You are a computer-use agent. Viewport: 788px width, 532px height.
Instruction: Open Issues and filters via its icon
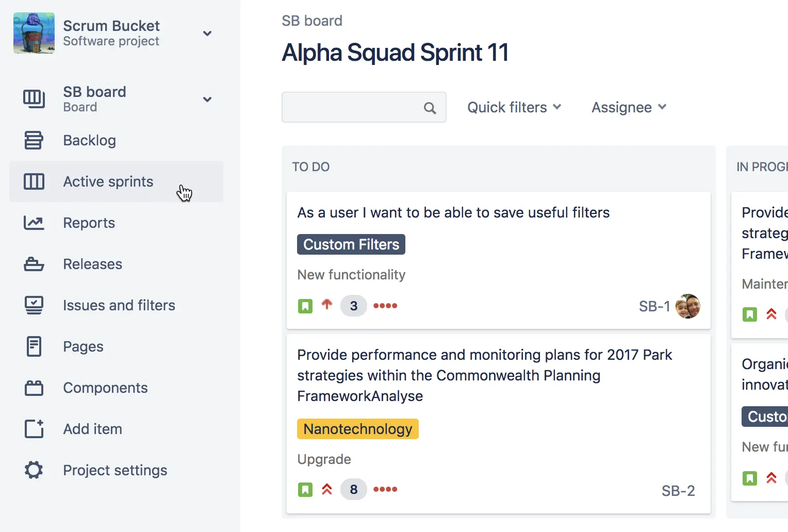(x=34, y=305)
